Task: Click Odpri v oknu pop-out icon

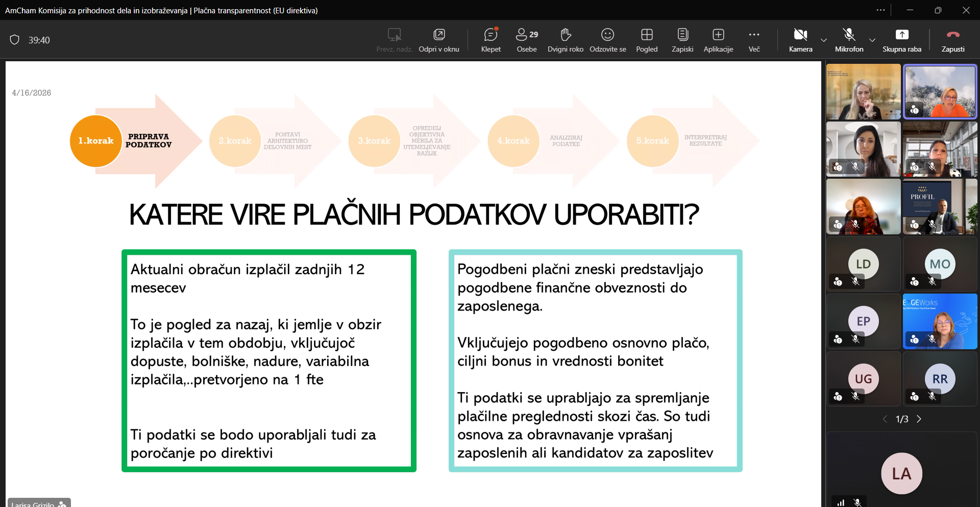Action: pyautogui.click(x=438, y=40)
